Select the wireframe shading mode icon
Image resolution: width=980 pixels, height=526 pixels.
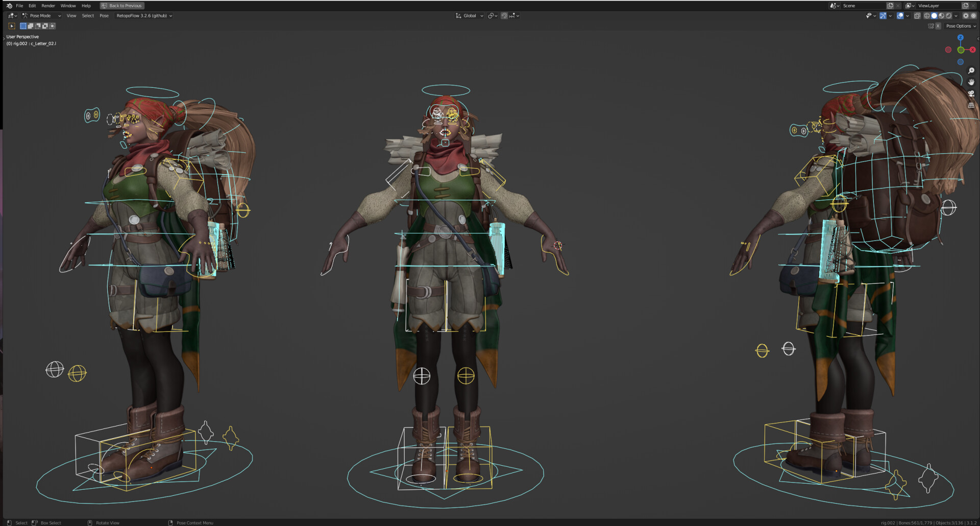(927, 16)
